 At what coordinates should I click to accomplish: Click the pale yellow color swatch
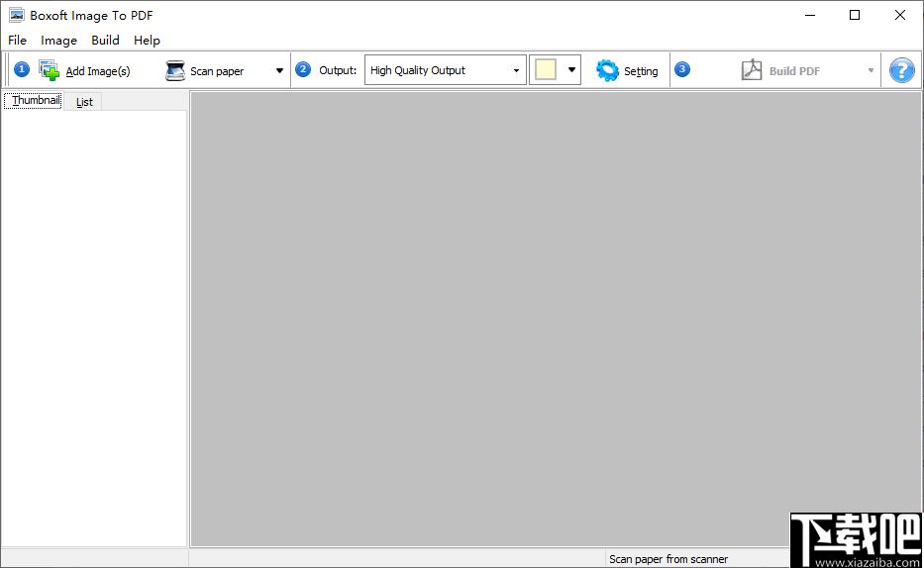546,70
